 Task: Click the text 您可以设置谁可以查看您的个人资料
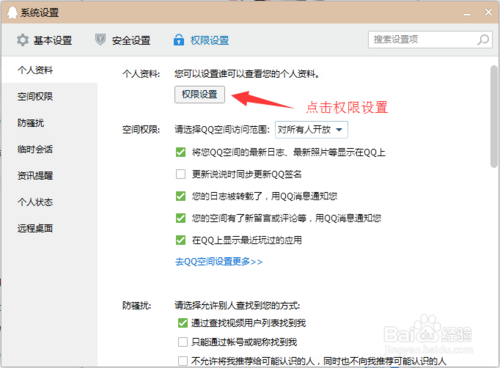pos(246,74)
